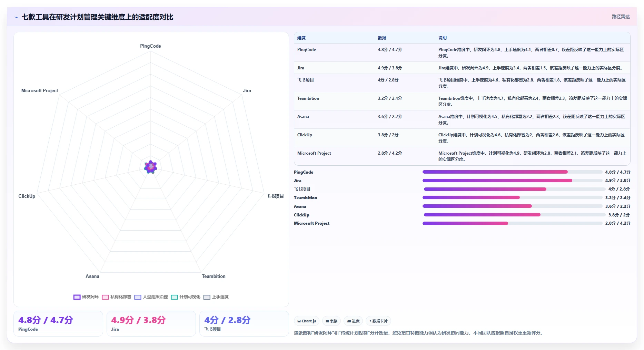Screen dimensions: 644x350
Task: Click the small icon before the chart title
Action: pos(16,17)
